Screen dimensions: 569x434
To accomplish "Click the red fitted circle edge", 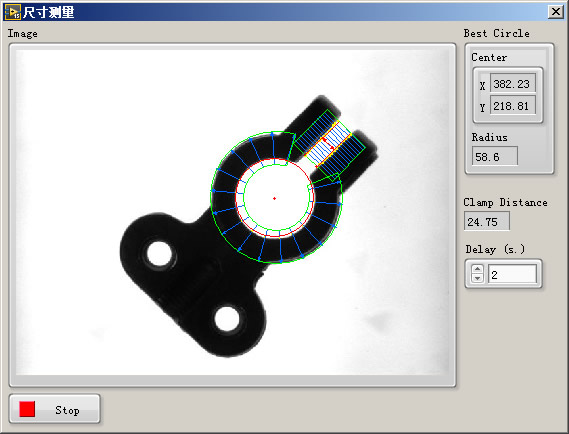I will (236, 198).
